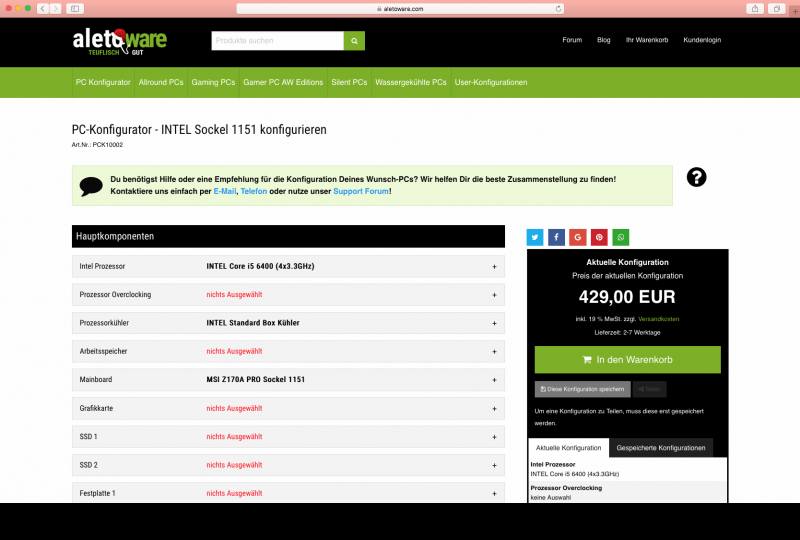Open the Versandkosten link
The width and height of the screenshot is (800, 540).
(x=659, y=319)
